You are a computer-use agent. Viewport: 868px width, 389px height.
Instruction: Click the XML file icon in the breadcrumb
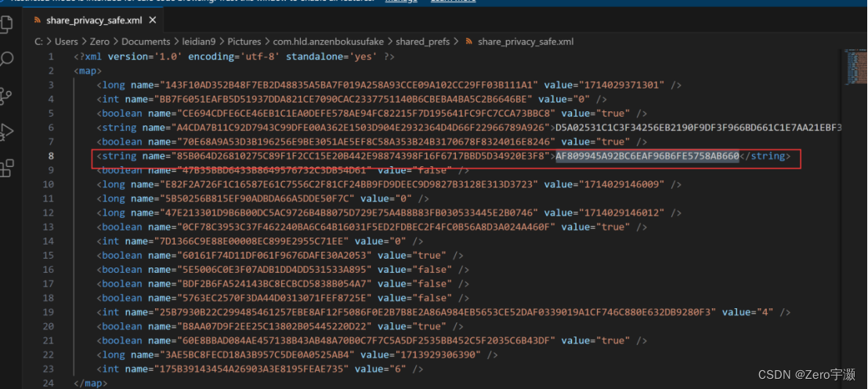(469, 42)
